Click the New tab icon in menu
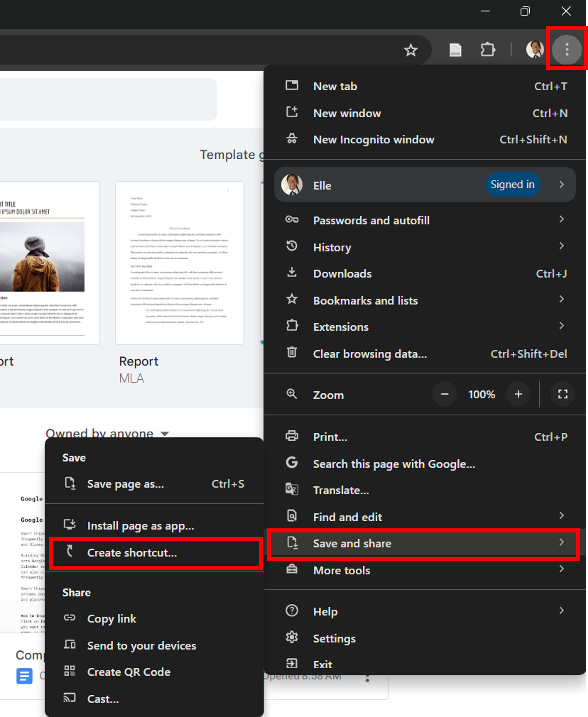 [292, 85]
